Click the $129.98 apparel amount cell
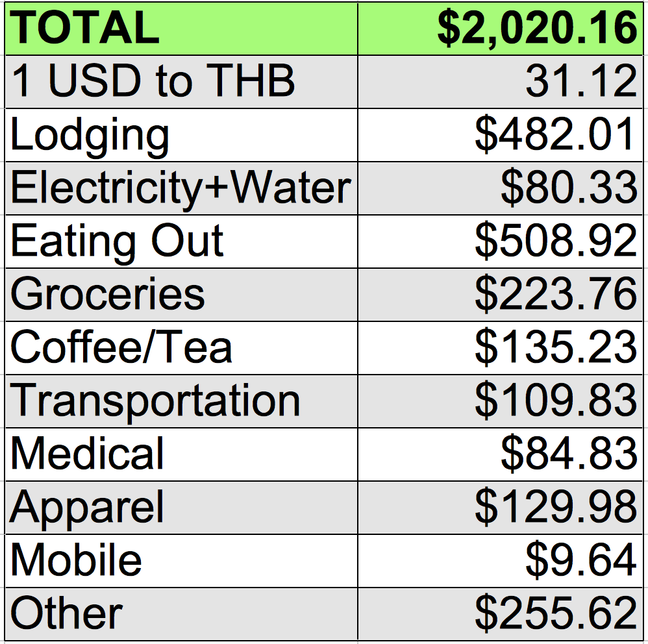 point(499,507)
